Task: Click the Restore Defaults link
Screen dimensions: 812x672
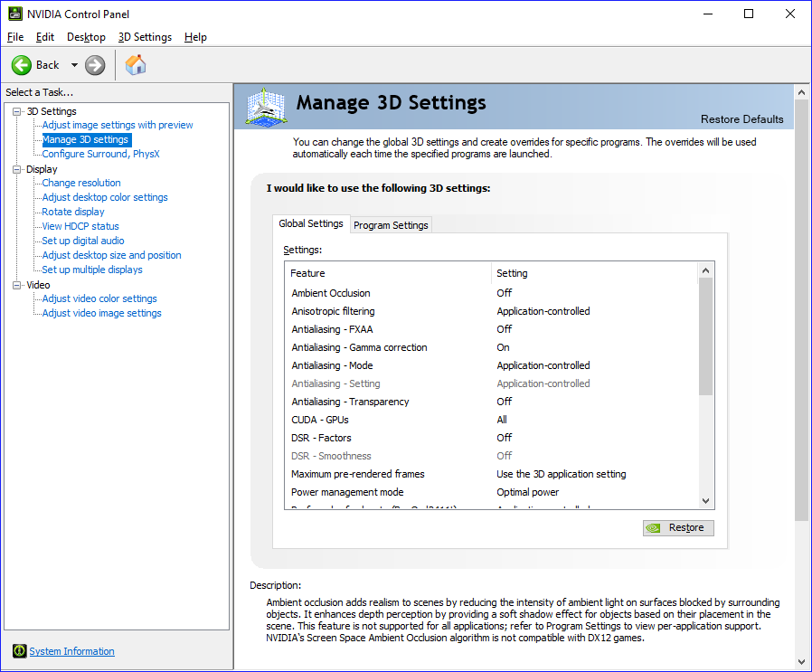Action: click(x=741, y=119)
